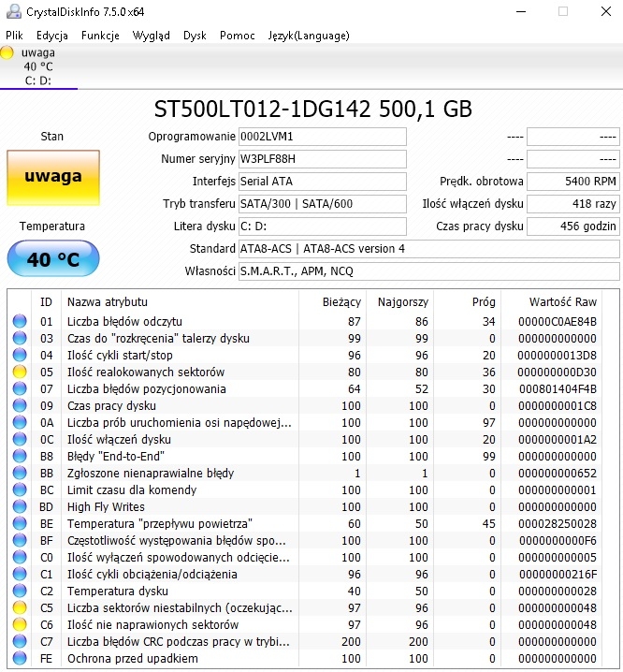Image resolution: width=623 pixels, height=672 pixels.
Task: Click the yellow uwaga status button
Action: (53, 178)
